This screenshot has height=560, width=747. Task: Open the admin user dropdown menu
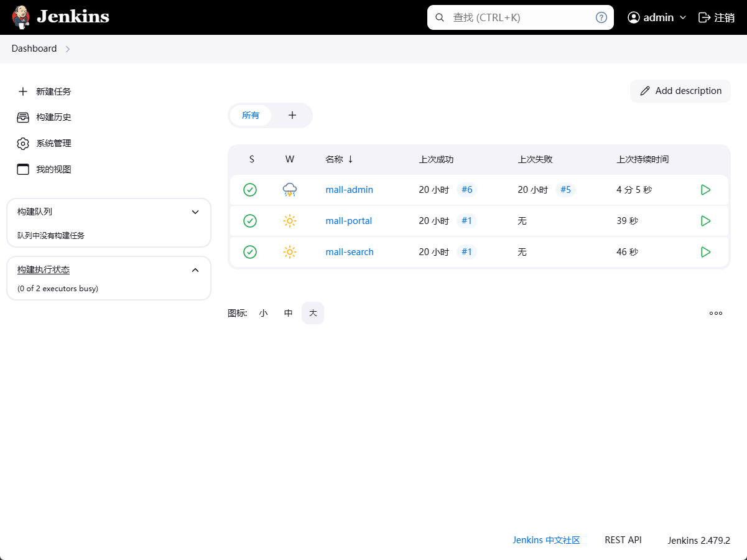657,17
